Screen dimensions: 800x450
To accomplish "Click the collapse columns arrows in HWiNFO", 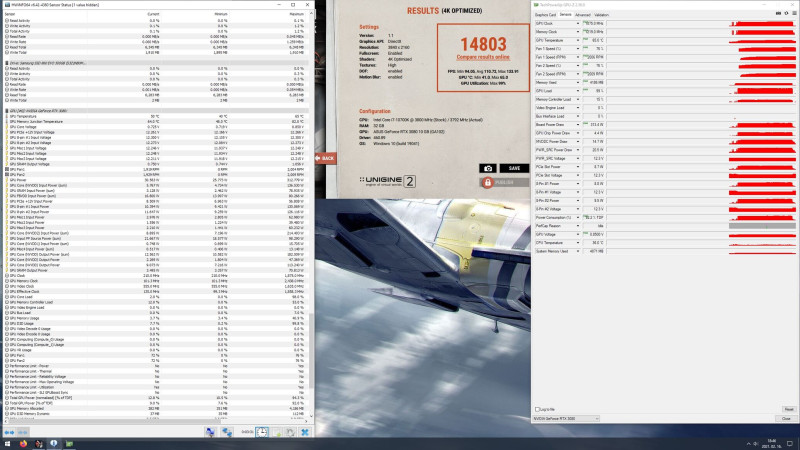I will tap(23, 432).
